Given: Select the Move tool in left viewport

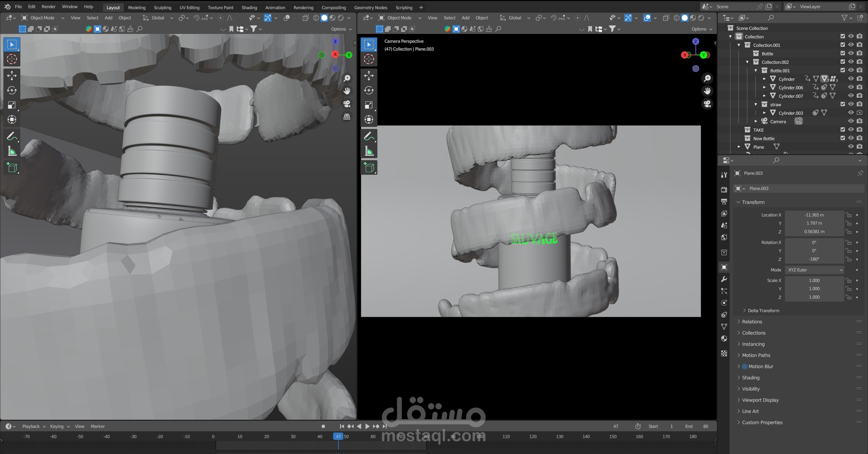Looking at the screenshot, I should click(x=12, y=75).
